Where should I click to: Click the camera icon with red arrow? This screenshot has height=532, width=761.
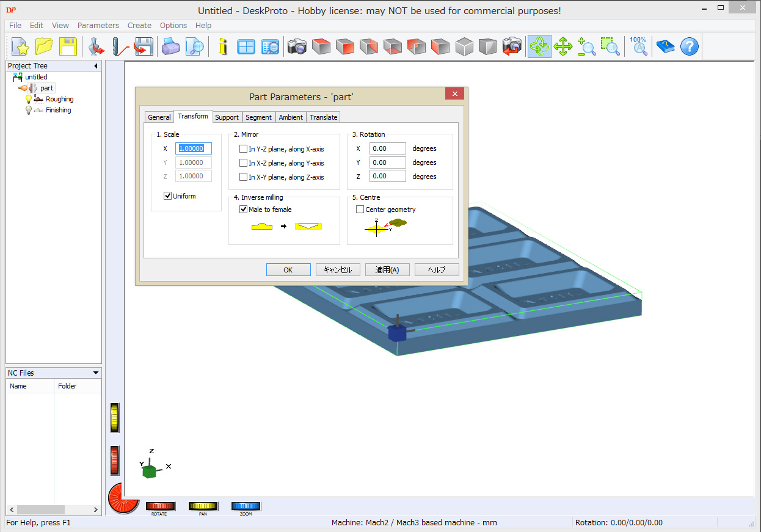[511, 46]
